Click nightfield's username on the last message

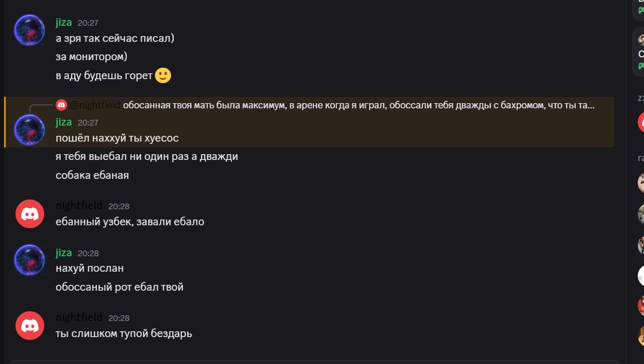click(x=79, y=318)
